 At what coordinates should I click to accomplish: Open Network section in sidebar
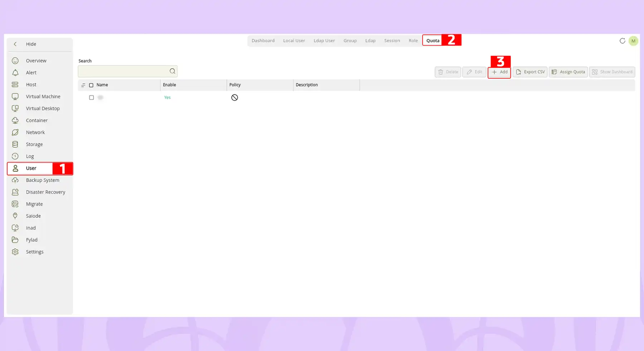pos(35,132)
